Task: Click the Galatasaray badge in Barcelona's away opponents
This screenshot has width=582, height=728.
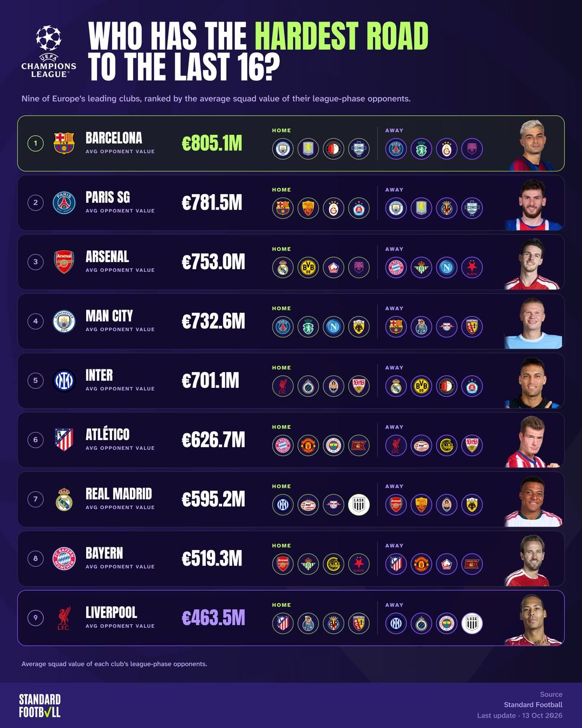Action: (447, 149)
